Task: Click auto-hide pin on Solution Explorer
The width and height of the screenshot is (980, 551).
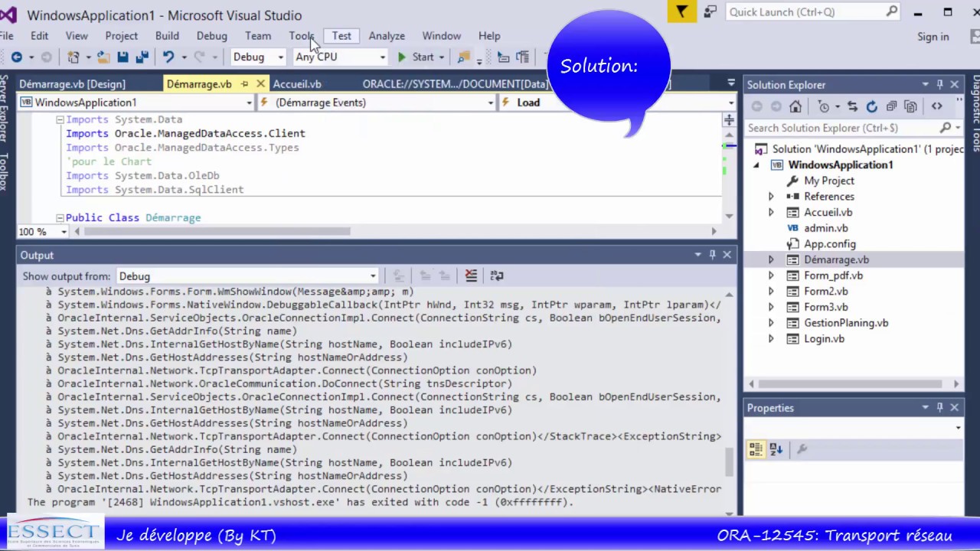Action: (939, 84)
